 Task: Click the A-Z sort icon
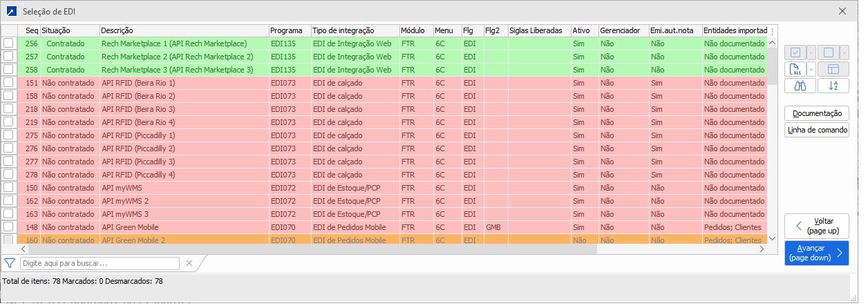point(833,86)
